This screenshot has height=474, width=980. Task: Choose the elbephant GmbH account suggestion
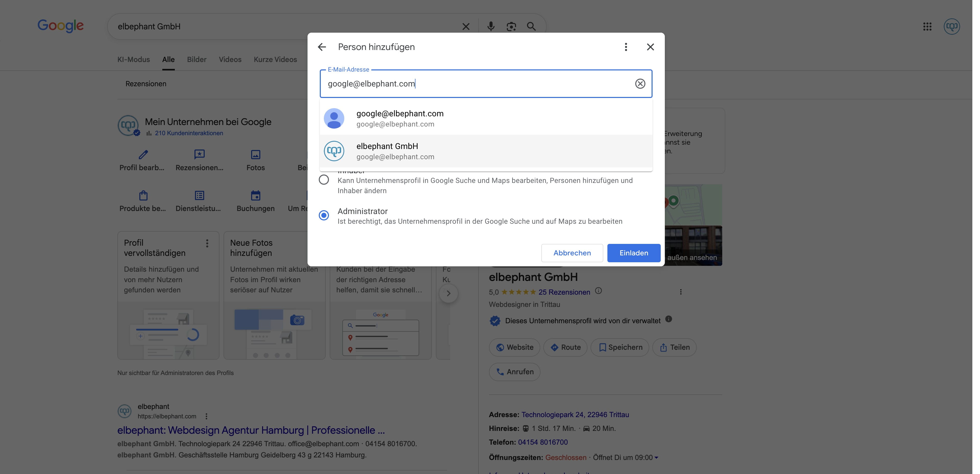486,151
